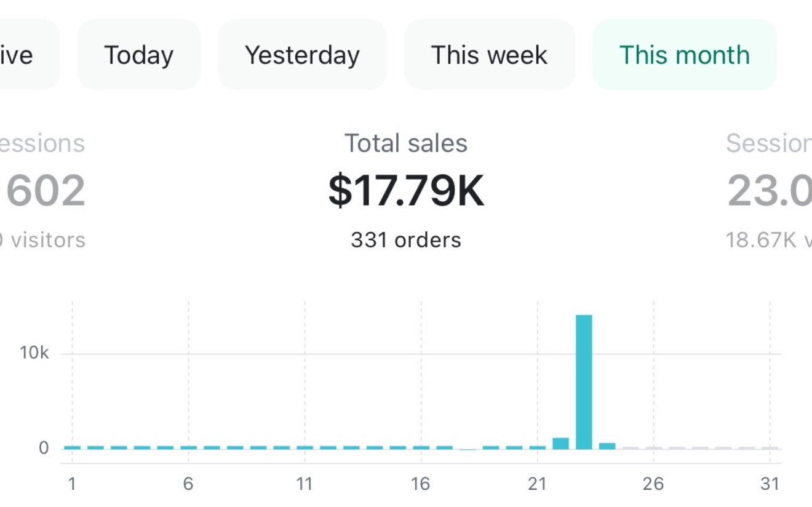Image resolution: width=812 pixels, height=507 pixels.
Task: Click the Total sales heading
Action: pos(406,143)
